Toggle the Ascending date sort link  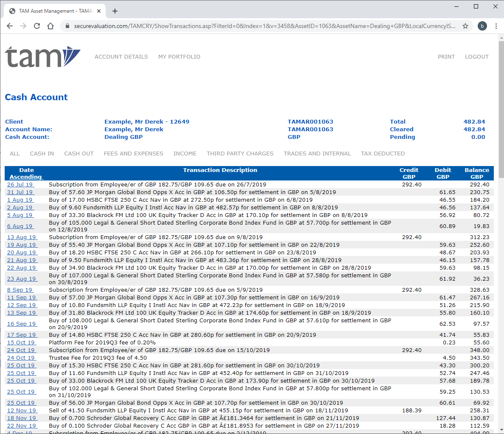pos(26,177)
